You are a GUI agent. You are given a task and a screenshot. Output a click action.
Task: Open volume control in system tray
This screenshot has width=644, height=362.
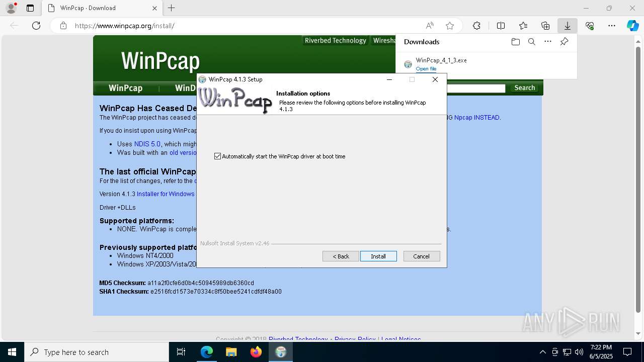tap(579, 352)
